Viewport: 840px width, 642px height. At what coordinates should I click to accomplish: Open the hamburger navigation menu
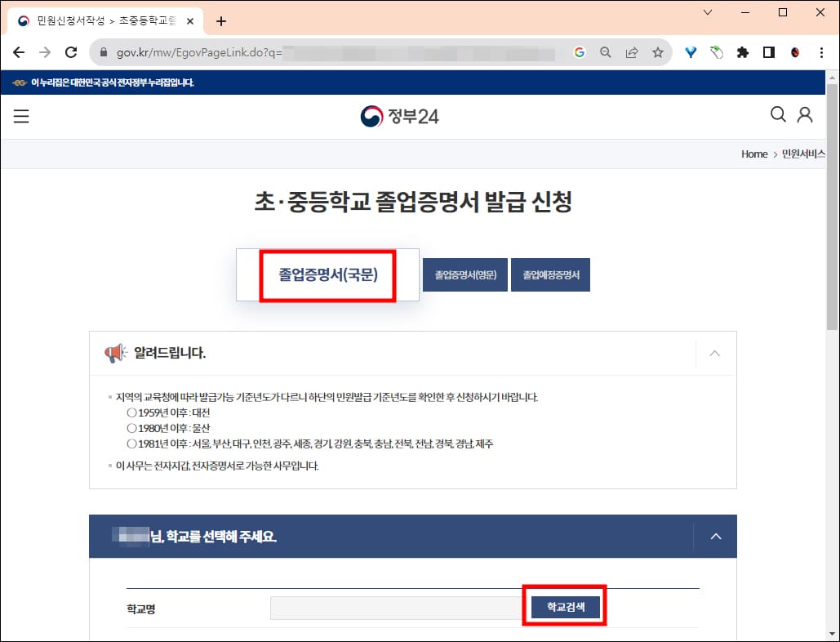[20, 116]
